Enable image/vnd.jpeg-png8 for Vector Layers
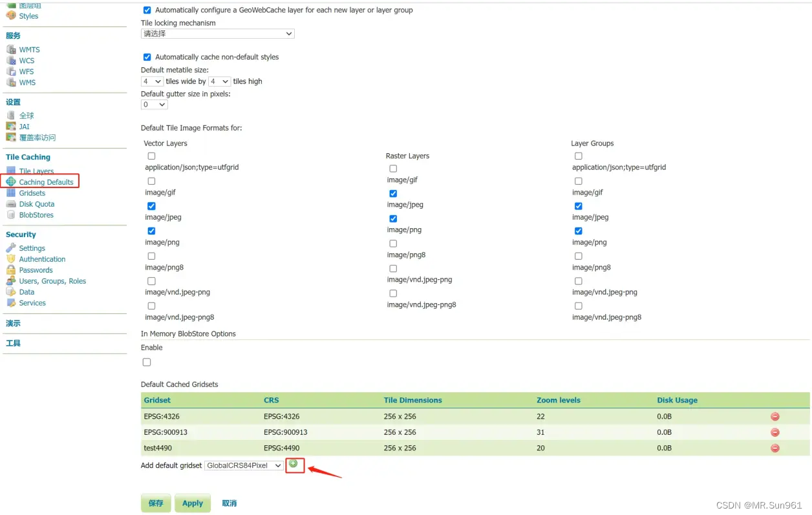 pos(151,306)
